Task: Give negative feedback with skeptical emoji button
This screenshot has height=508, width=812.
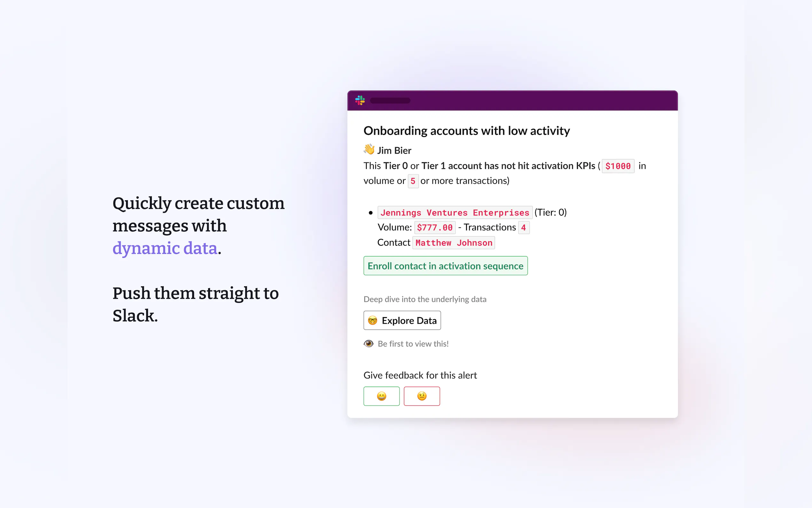Action: click(422, 396)
